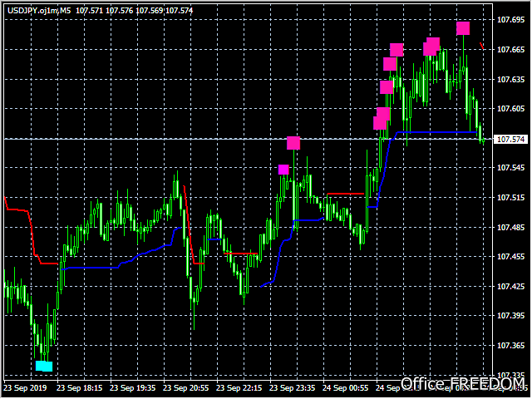Click the current price label 107.574
This screenshot has height=399, width=532.
pos(510,140)
